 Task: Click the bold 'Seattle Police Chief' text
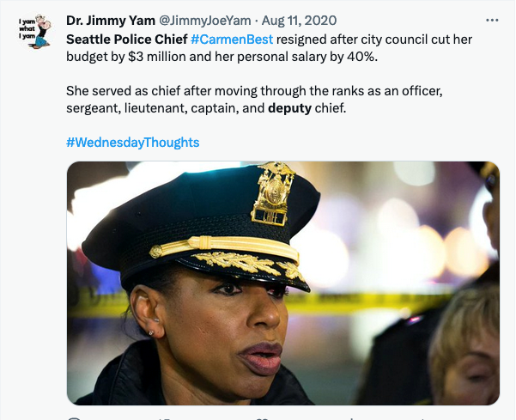[x=127, y=40]
